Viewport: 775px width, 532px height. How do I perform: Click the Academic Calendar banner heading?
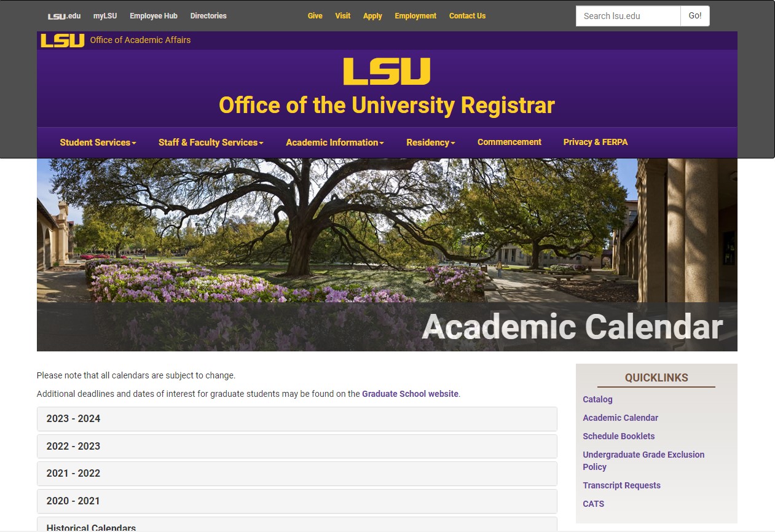[572, 326]
